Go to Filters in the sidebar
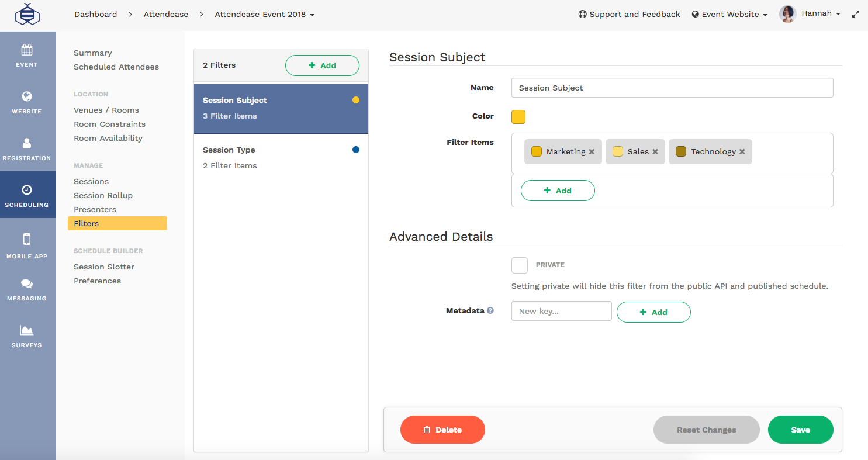Screen dimensions: 868x460 (x=86, y=223)
